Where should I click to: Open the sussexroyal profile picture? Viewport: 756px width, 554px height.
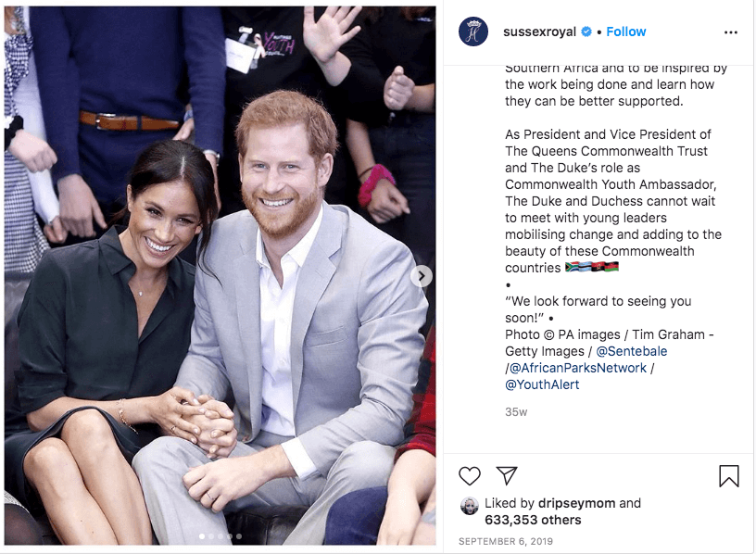pos(473,31)
